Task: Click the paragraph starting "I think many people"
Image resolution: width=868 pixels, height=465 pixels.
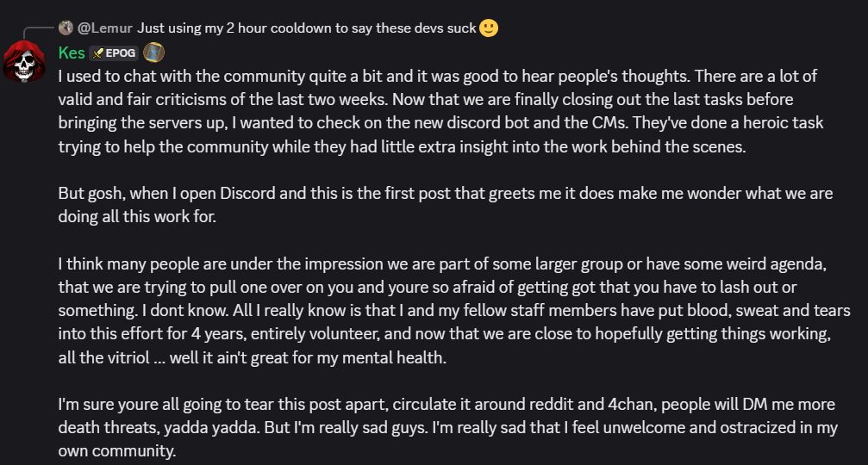Action: [x=454, y=311]
